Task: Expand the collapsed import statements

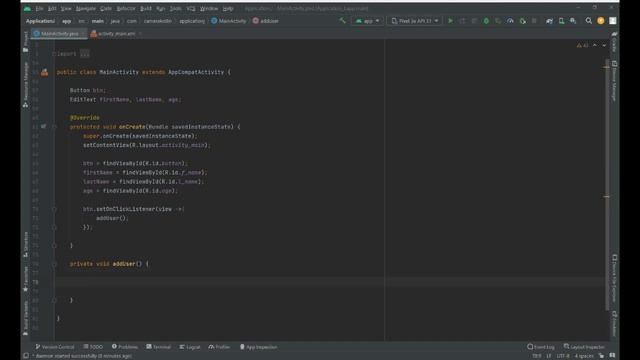Action: pos(85,54)
